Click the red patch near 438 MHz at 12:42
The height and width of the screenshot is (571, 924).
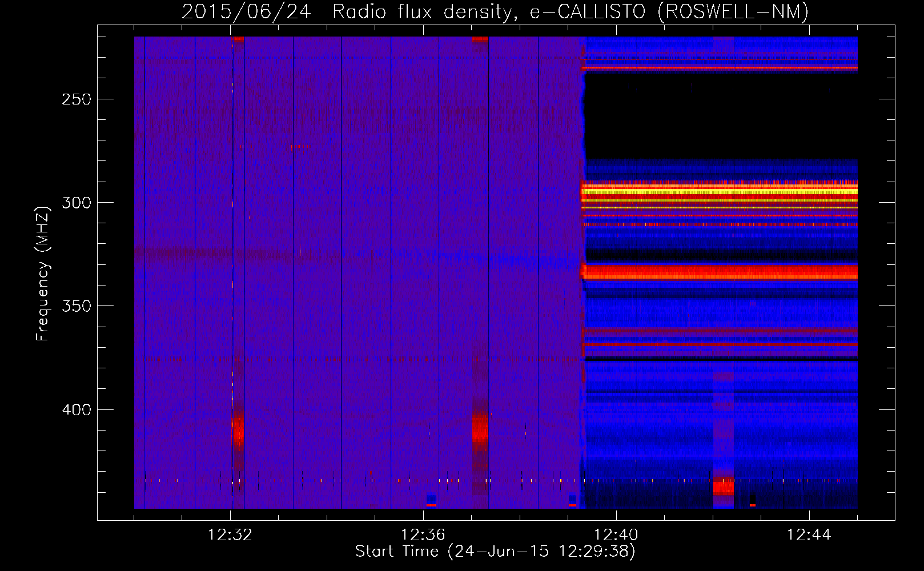point(724,487)
